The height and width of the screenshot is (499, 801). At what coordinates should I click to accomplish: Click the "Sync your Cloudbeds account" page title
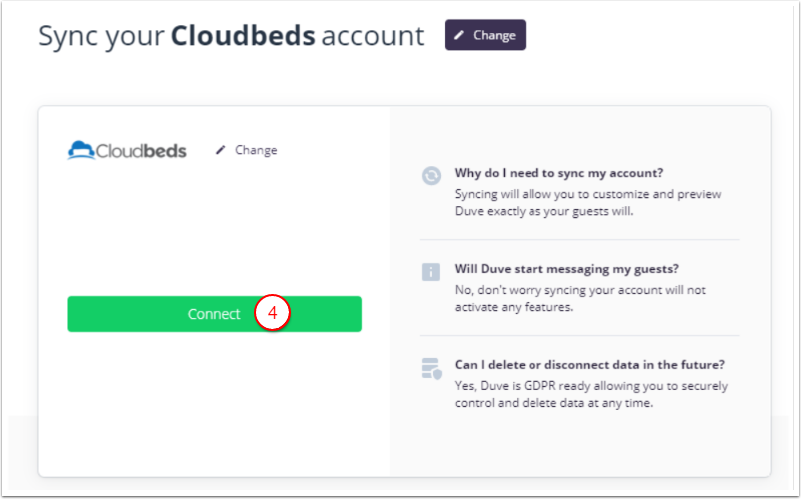point(231,36)
